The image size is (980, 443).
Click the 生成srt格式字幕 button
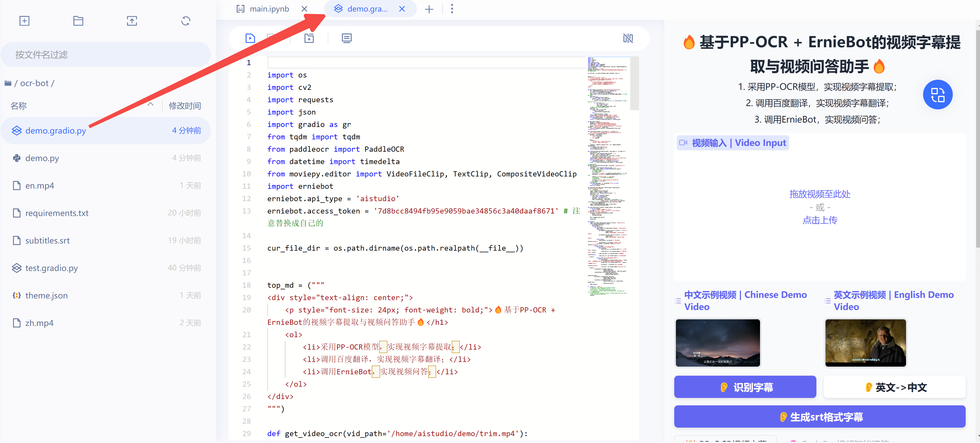819,417
